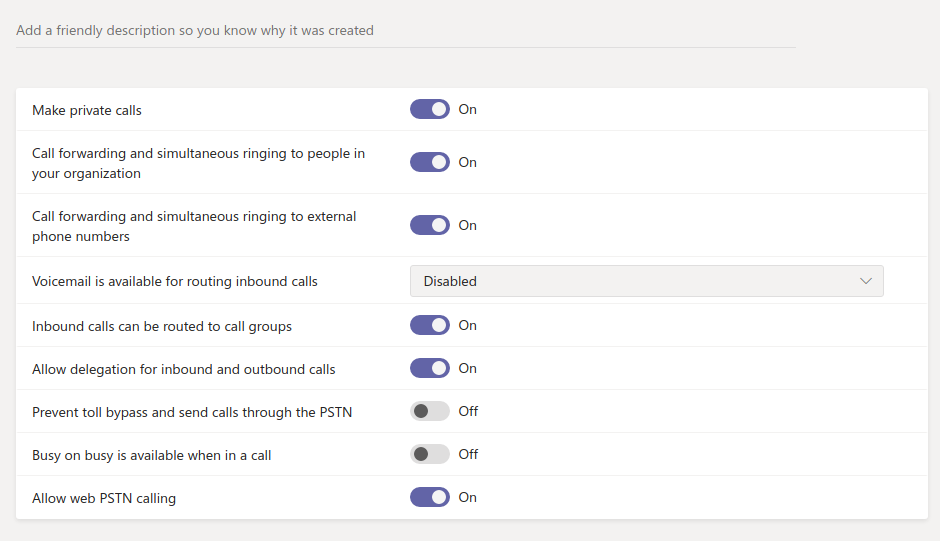Click the Make private calls label
The width and height of the screenshot is (940, 541).
tap(87, 110)
